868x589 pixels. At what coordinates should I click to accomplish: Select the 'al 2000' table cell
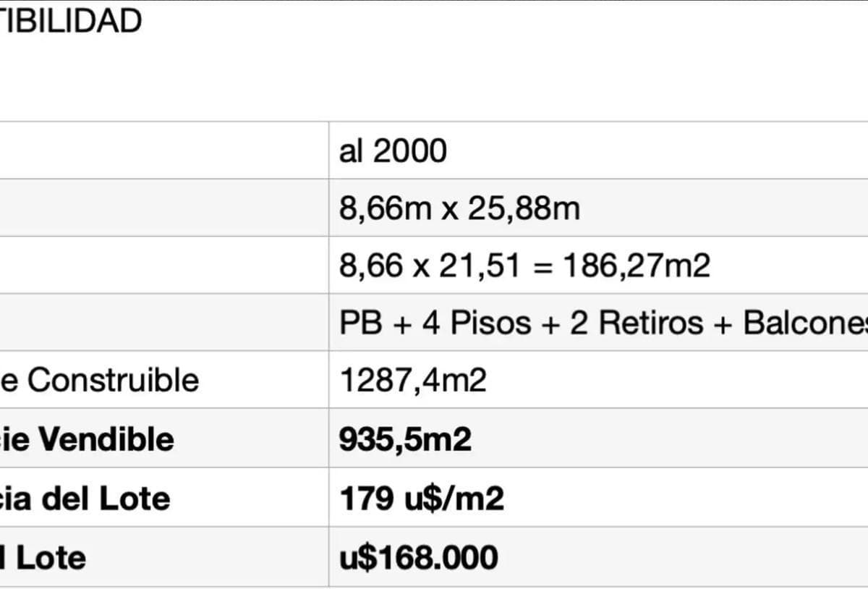[393, 151]
